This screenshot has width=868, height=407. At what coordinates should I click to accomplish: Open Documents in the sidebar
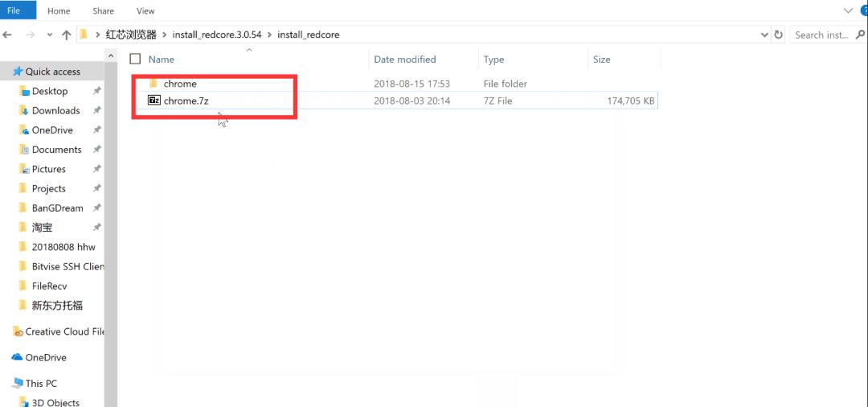56,150
